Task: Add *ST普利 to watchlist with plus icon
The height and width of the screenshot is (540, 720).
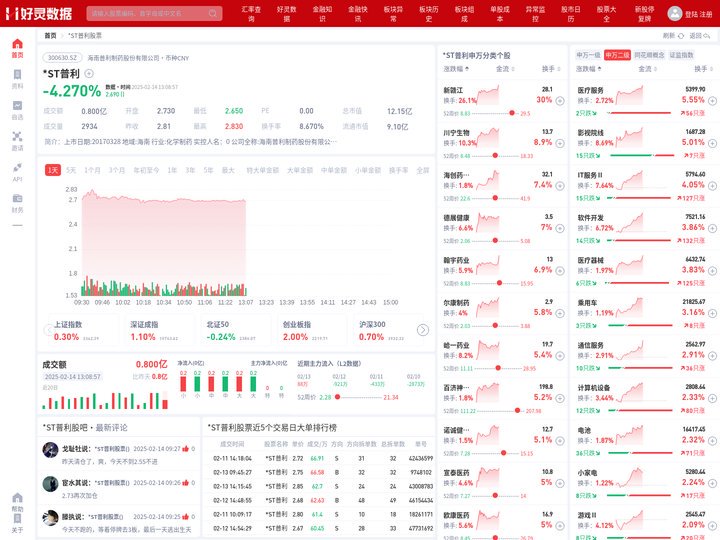Action: tap(89, 73)
